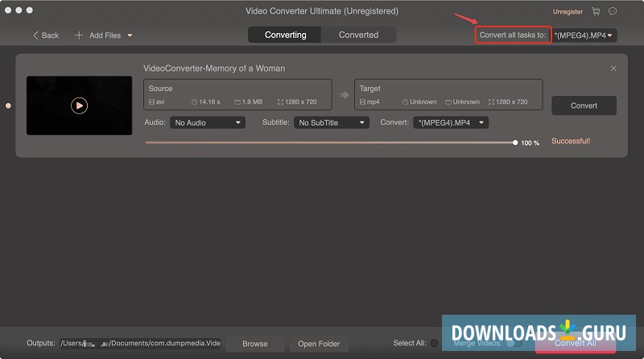Open the Subtitle dropdown showing No SubTitle
This screenshot has width=644, height=359.
(332, 122)
